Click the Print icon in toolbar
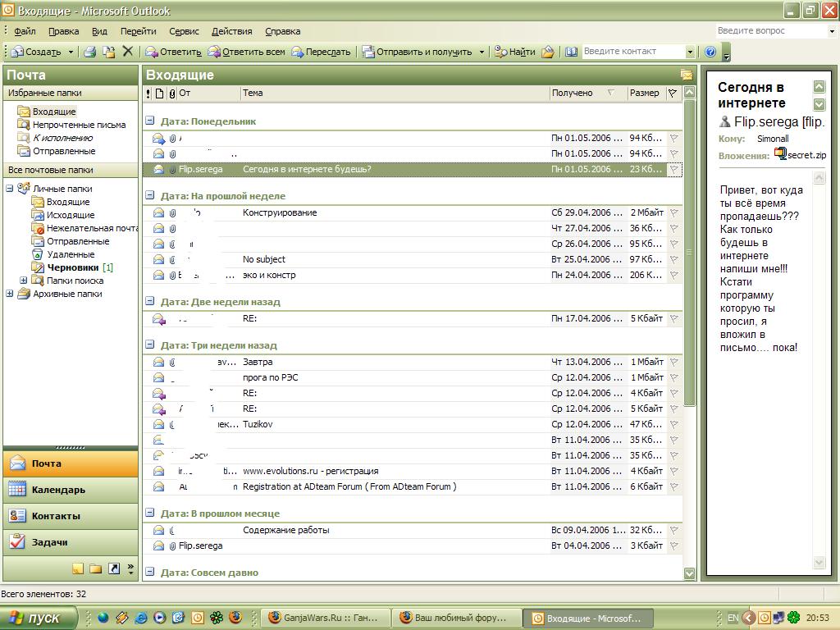 (89, 52)
